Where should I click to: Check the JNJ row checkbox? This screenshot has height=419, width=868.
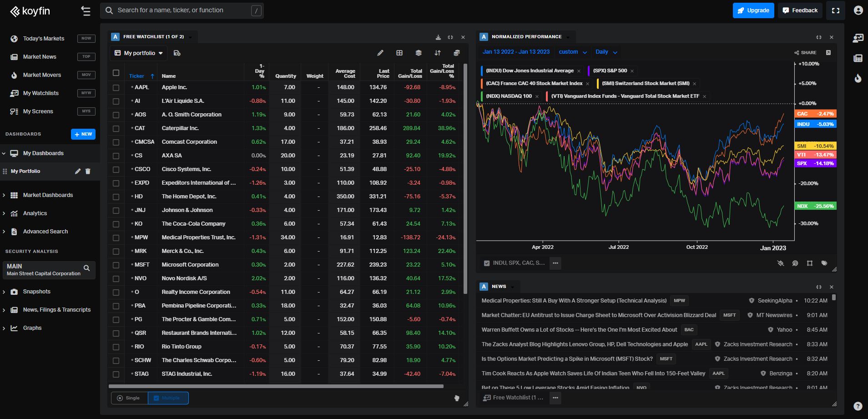coord(116,210)
